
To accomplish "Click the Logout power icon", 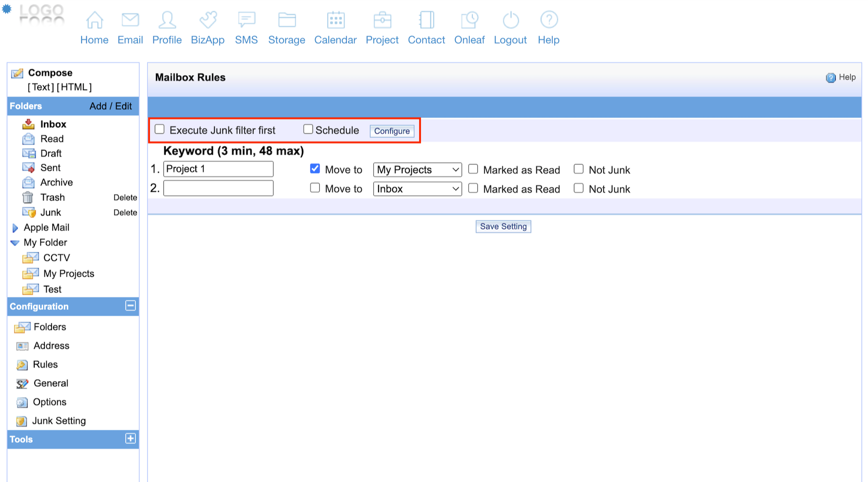I will click(510, 20).
